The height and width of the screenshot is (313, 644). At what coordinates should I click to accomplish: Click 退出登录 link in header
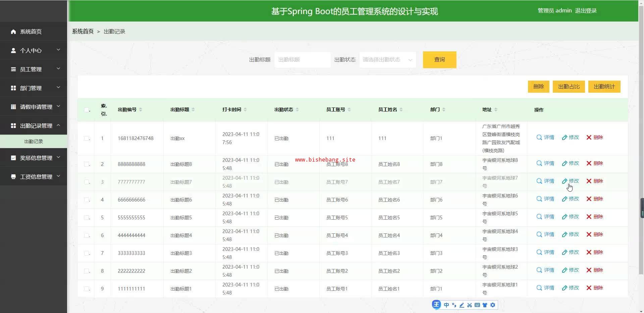tap(586, 11)
